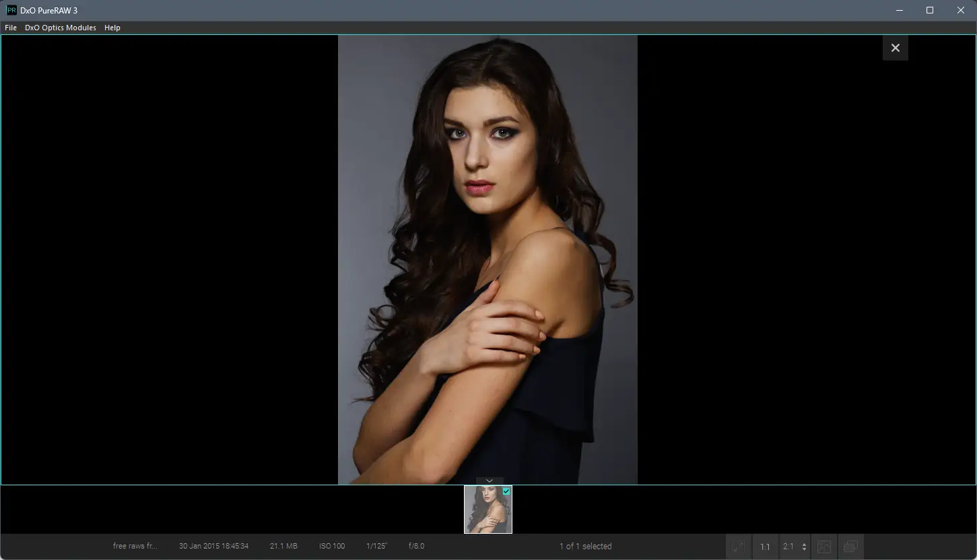Open the DxO Optics Modules menu
Image resolution: width=977 pixels, height=560 pixels.
point(61,28)
